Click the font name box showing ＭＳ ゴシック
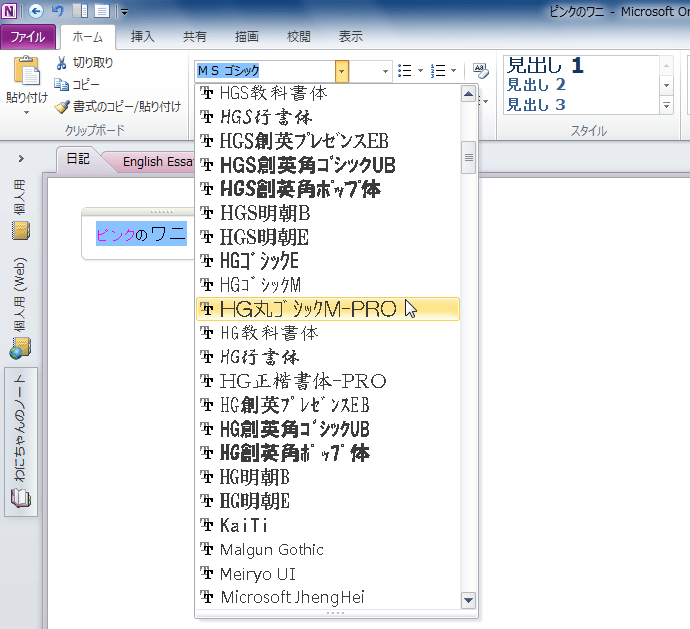The height and width of the screenshot is (629, 690). click(265, 71)
